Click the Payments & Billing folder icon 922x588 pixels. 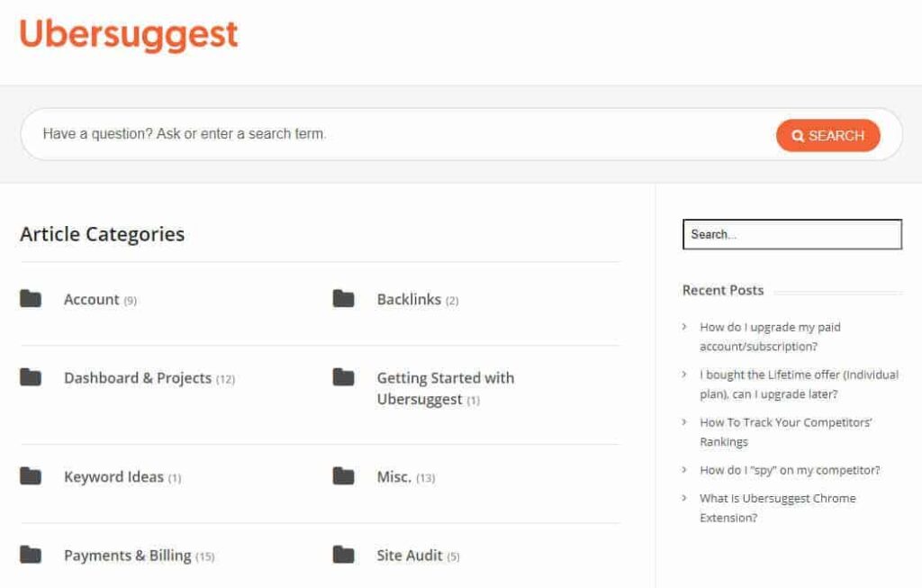[x=31, y=555]
